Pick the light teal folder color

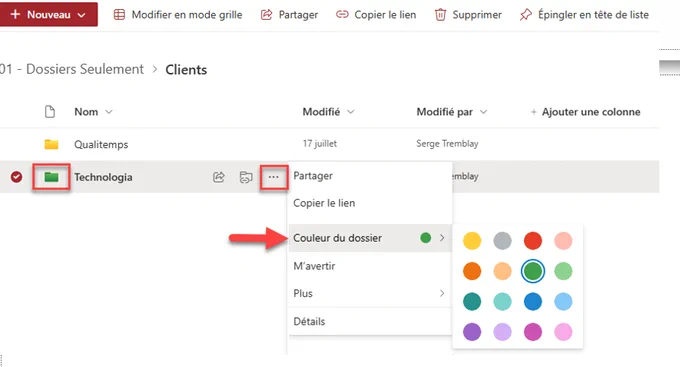click(x=502, y=301)
